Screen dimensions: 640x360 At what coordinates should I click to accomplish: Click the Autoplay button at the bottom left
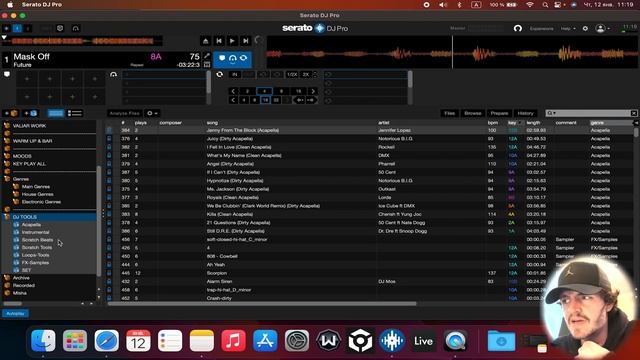(15, 313)
